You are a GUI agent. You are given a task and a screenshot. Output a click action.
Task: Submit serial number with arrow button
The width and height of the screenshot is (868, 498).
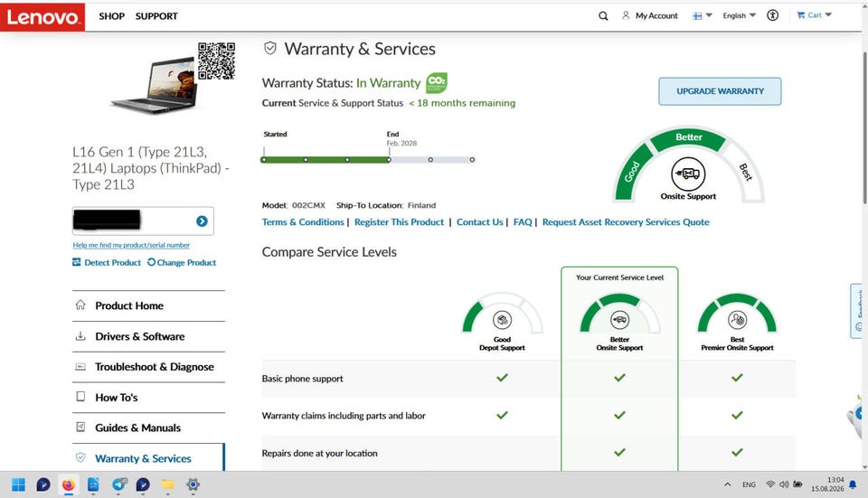[202, 221]
